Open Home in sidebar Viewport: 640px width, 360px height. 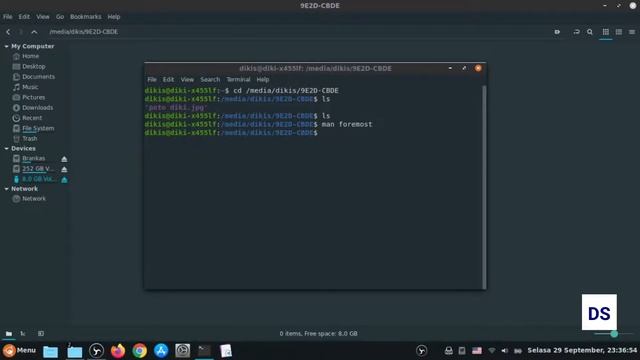coord(30,56)
